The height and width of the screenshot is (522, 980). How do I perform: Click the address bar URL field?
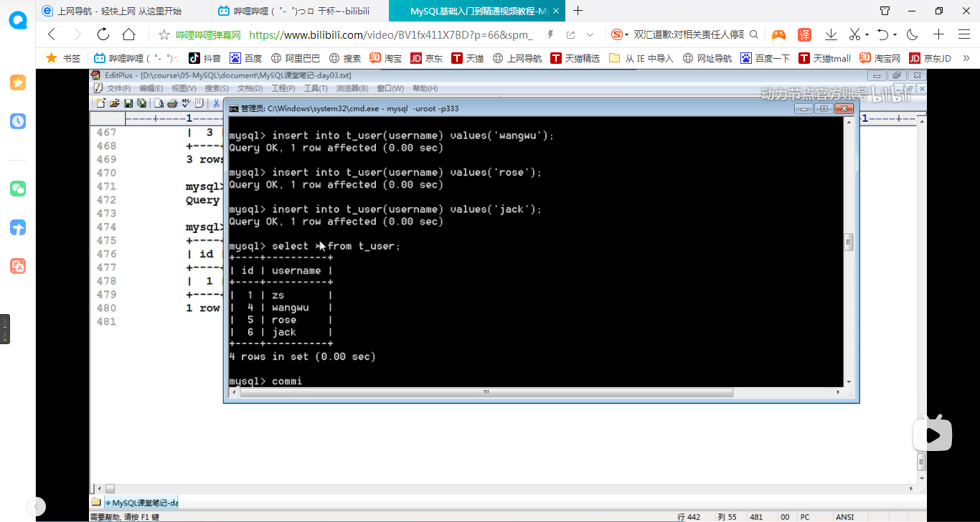point(391,34)
